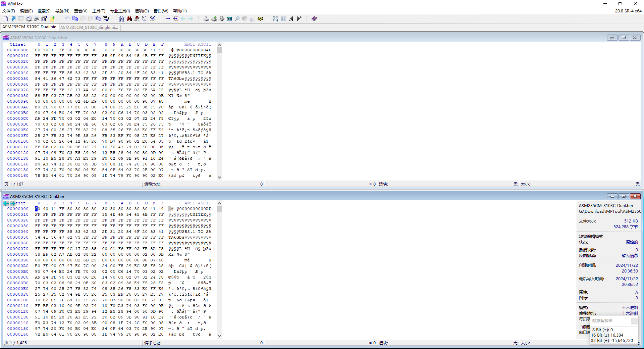Open the 搜索(S) menu
644x349 pixels.
coord(44,11)
